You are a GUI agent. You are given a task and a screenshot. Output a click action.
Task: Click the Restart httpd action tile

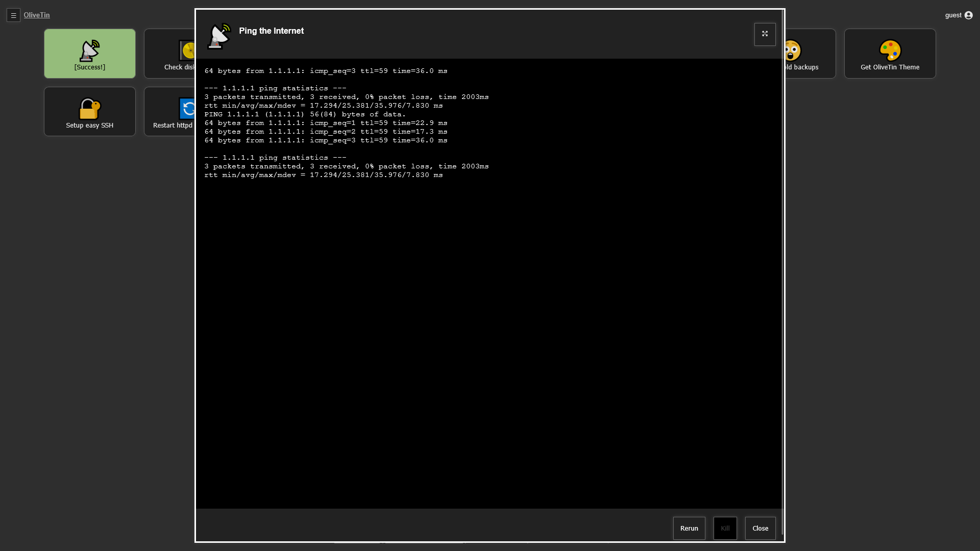169,112
